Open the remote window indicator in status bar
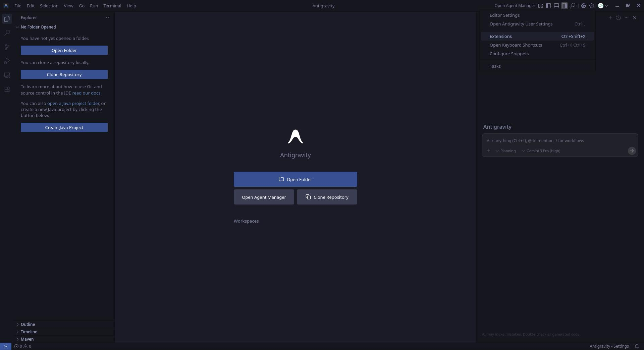The image size is (644, 350). [x=6, y=346]
